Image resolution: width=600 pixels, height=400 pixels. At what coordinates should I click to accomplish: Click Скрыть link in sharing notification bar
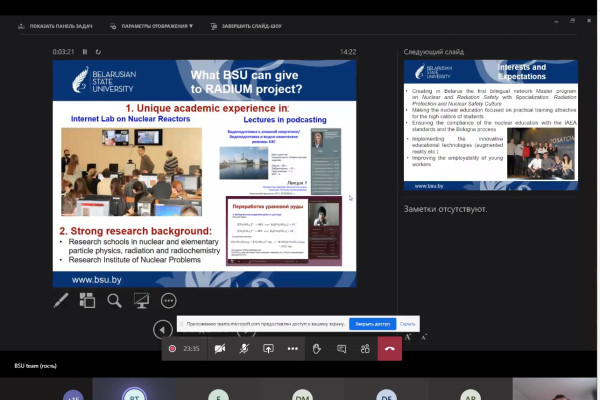407,324
